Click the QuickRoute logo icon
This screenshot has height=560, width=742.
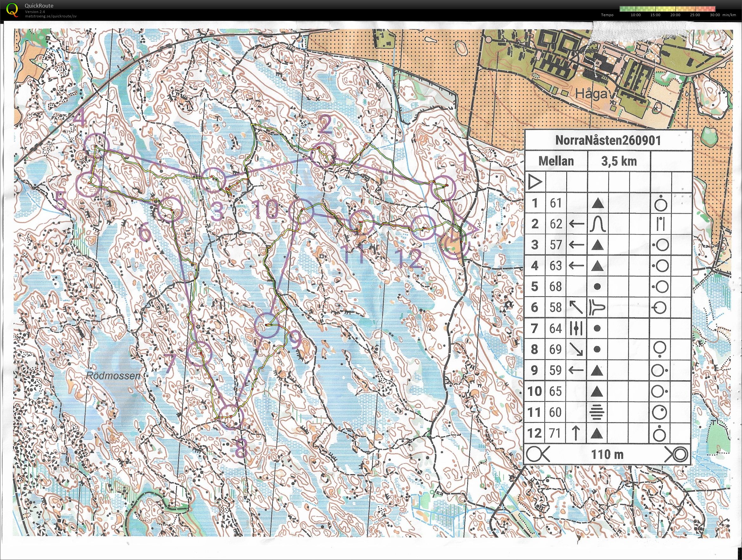(13, 10)
